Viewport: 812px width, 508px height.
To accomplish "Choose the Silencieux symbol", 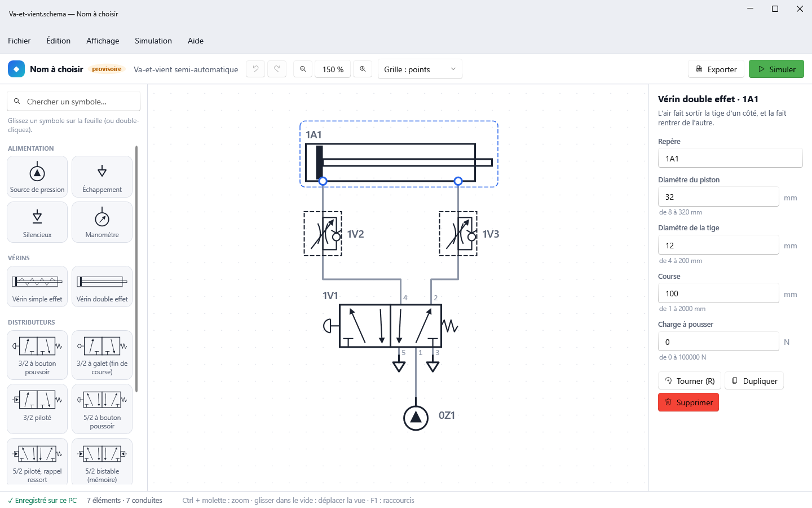I will (x=37, y=222).
